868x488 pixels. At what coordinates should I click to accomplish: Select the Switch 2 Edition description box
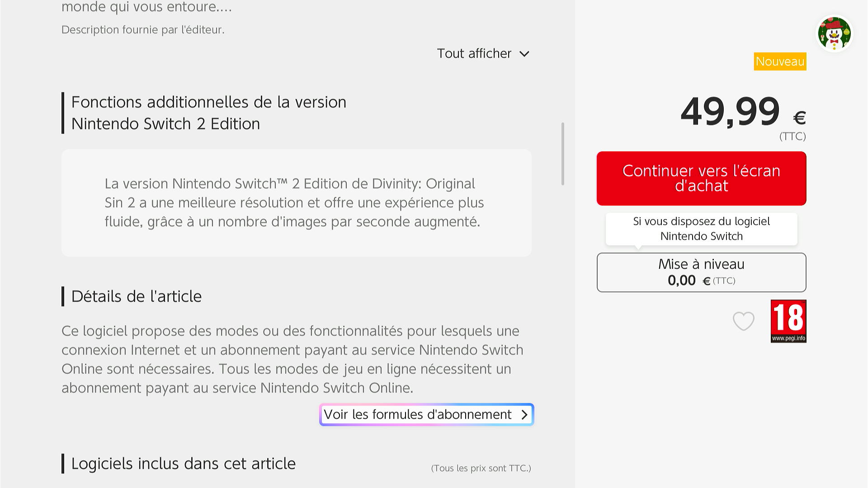coord(296,203)
